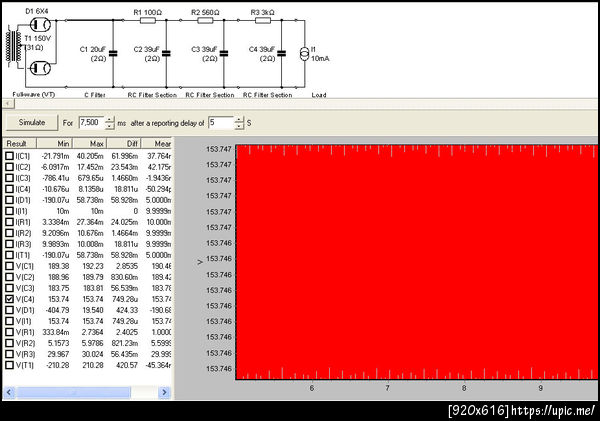The width and height of the screenshot is (600, 421).
Task: Enable the V(T1) result checkbox
Action: coord(10,365)
